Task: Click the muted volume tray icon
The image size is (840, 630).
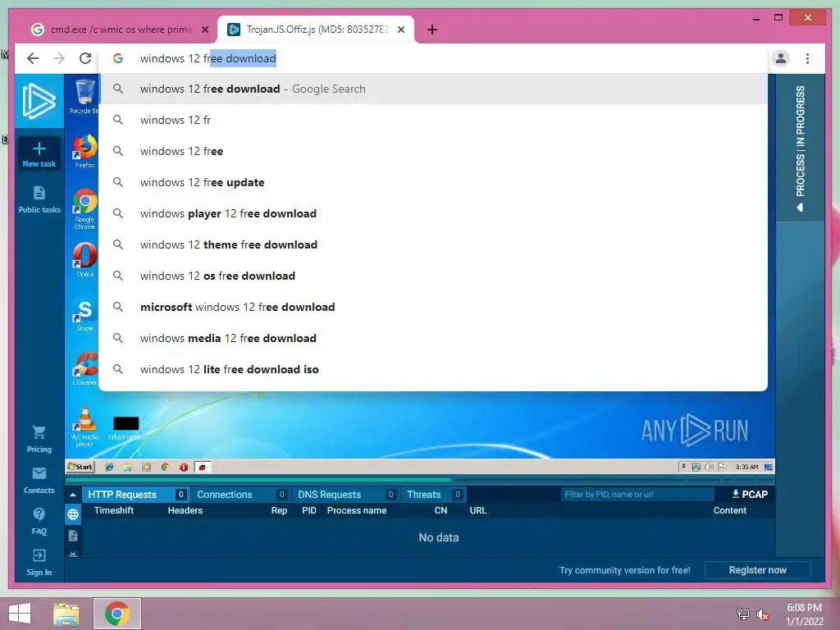Action: [x=763, y=614]
